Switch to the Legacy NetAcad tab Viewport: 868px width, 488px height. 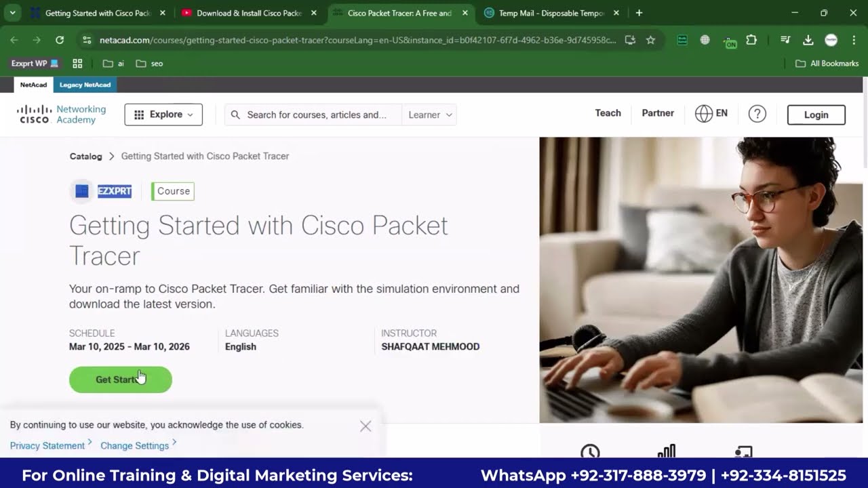tap(85, 85)
